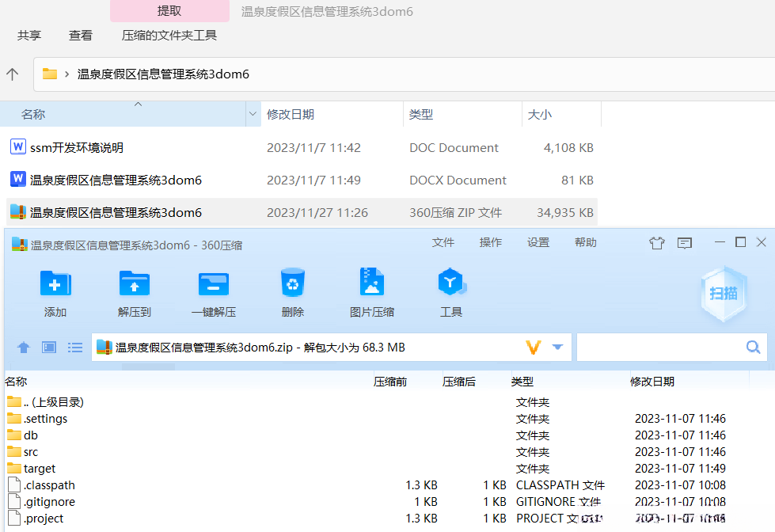Maximize the 360压缩 window
This screenshot has height=532, width=775.
[x=740, y=241]
